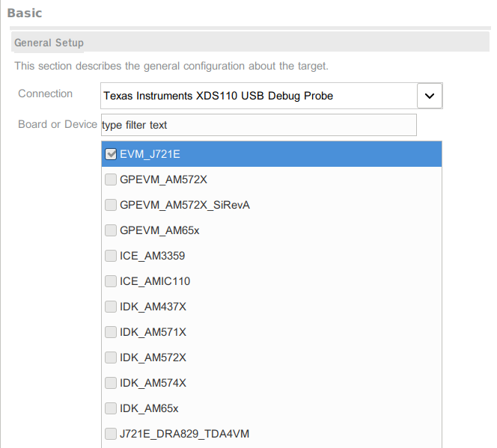Tick the J721E_DRA829_TDA4VM checkbox
The image size is (497, 448).
point(111,434)
